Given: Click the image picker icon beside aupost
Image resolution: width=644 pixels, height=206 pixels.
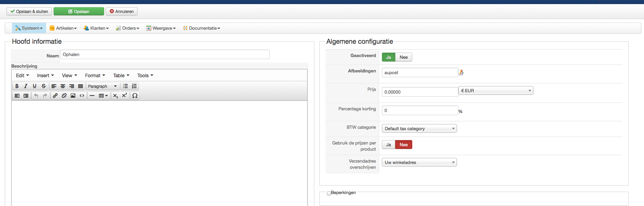Looking at the screenshot, I should pos(461,72).
